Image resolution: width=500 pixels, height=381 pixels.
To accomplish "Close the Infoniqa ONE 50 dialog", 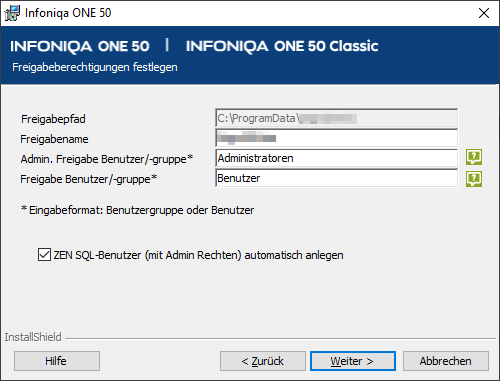I will click(x=484, y=13).
